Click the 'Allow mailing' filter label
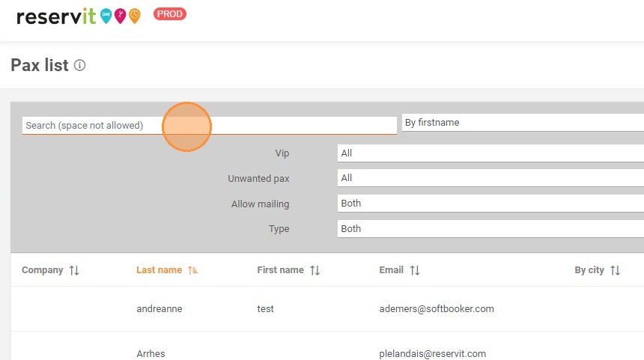 pos(261,204)
